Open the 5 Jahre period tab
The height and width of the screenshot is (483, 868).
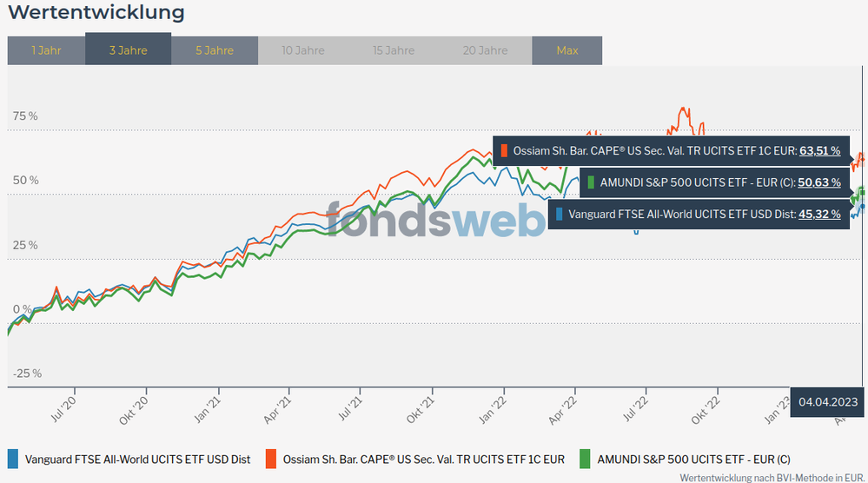[215, 50]
